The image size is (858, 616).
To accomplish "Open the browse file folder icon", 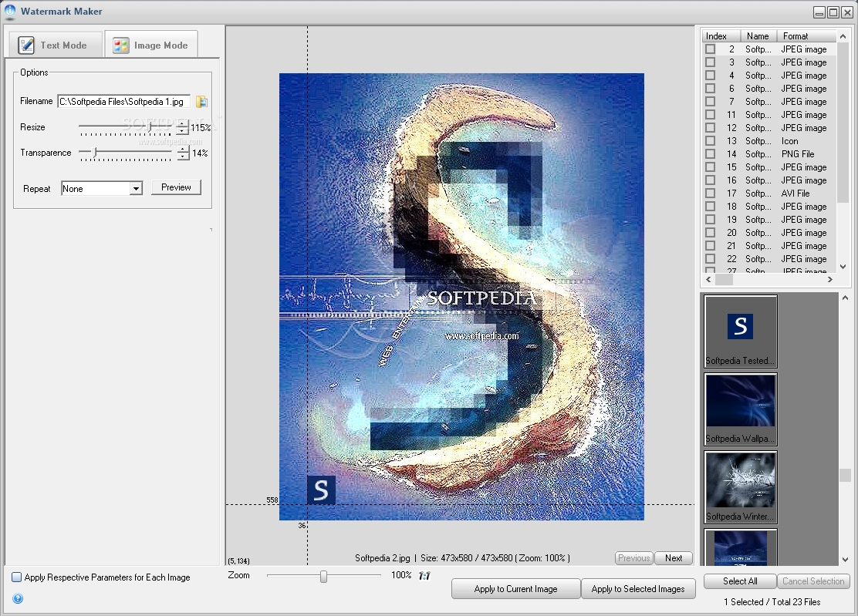I will (202, 102).
